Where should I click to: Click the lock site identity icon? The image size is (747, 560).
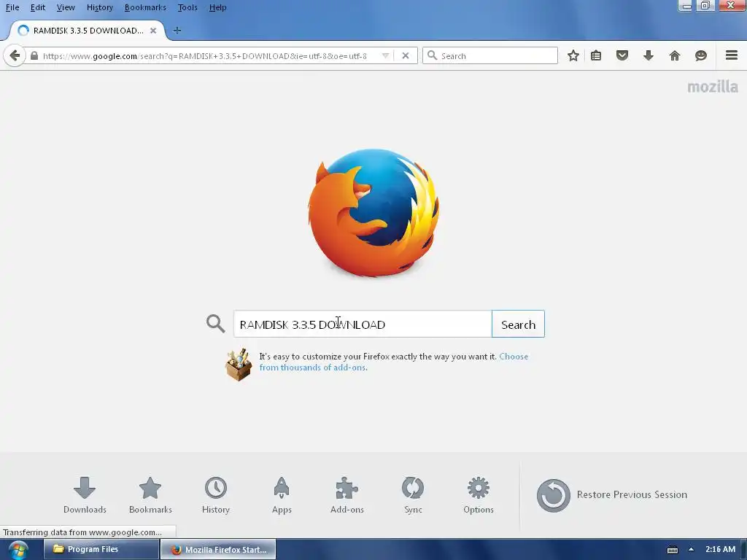pos(34,55)
